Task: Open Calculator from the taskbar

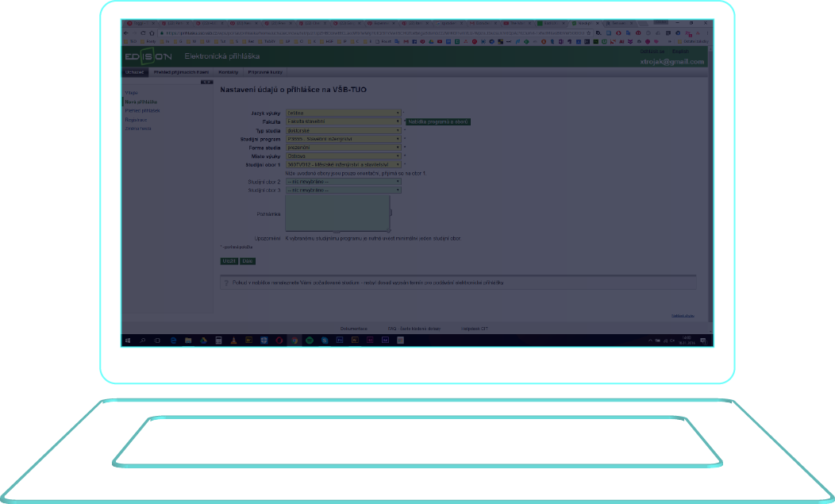Action: tap(218, 340)
